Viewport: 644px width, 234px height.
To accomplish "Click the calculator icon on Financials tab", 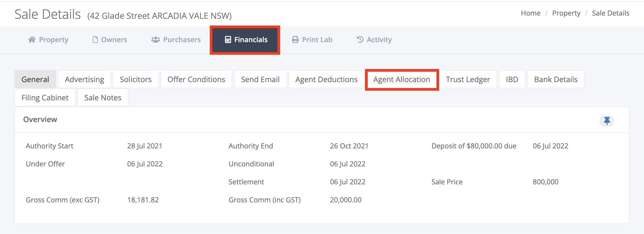I will click(228, 40).
